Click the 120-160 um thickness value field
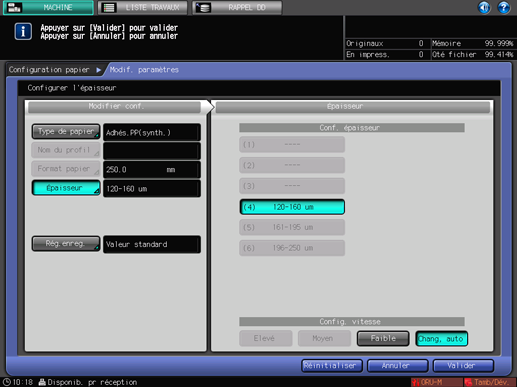This screenshot has width=517, height=387. [152, 188]
